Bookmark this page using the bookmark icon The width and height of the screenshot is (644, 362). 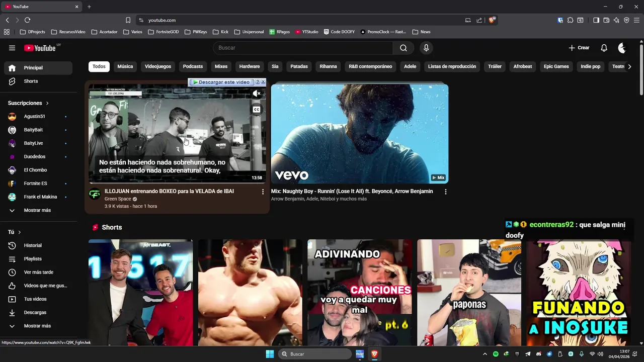click(128, 20)
